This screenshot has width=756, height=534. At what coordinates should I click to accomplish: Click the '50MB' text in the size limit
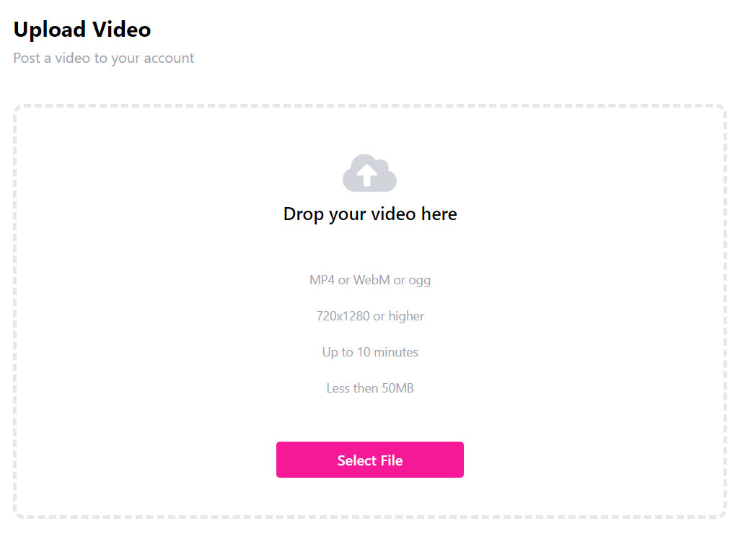point(397,388)
